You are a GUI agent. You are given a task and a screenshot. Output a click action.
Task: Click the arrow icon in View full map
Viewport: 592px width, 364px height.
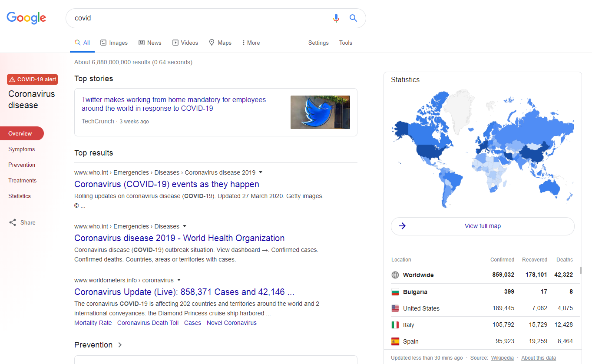click(x=402, y=226)
